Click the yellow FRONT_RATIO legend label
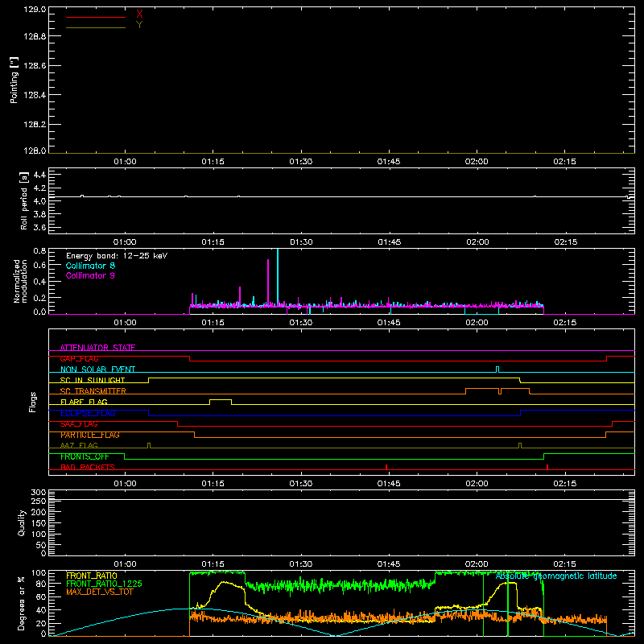 92,576
